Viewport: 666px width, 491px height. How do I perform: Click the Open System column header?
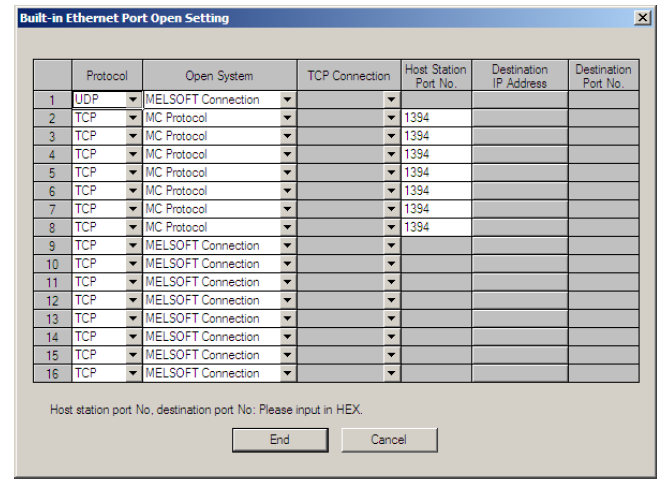pyautogui.click(x=219, y=76)
